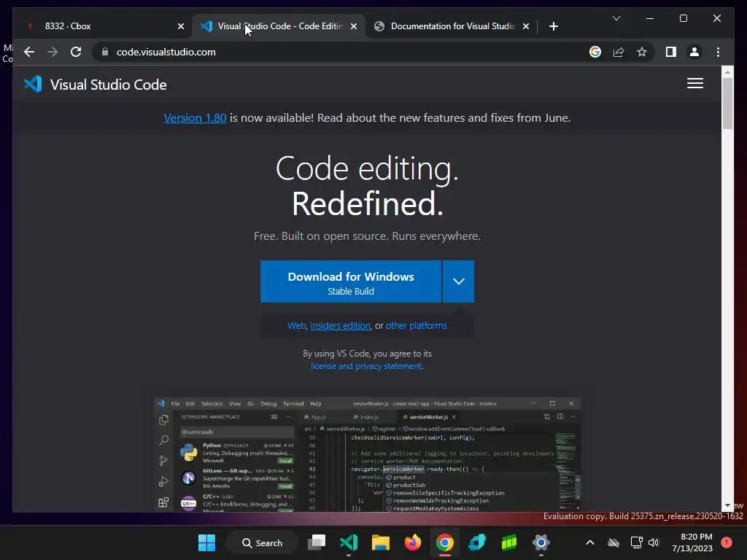The width and height of the screenshot is (747, 560).
Task: Click the VS Code editor screenshot image
Action: pyautogui.click(x=367, y=455)
